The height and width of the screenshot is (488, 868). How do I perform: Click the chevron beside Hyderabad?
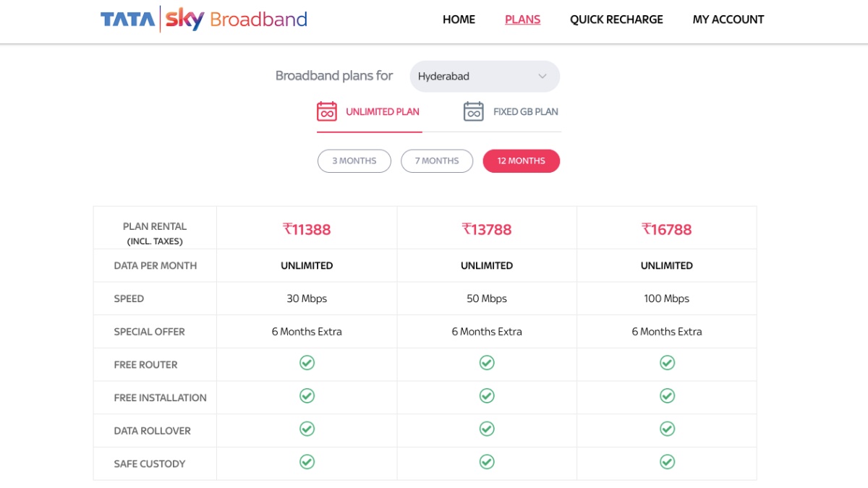point(542,76)
